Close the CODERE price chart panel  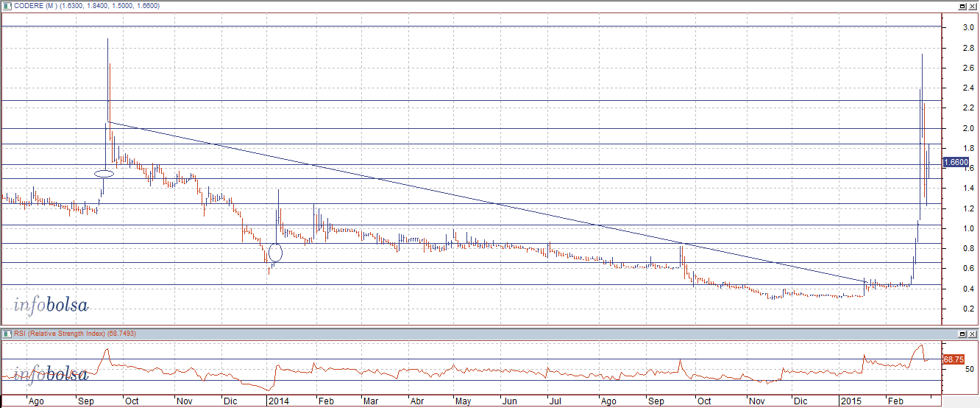pyautogui.click(x=973, y=6)
